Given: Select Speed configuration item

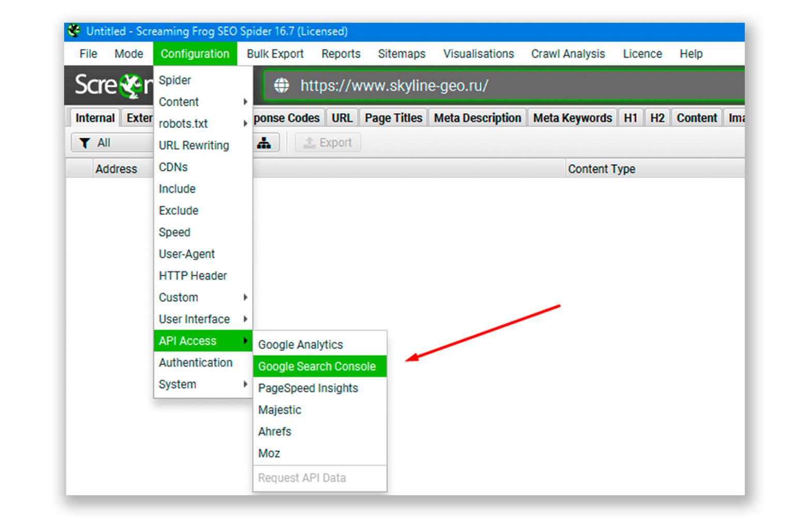Looking at the screenshot, I should pyautogui.click(x=203, y=232).
